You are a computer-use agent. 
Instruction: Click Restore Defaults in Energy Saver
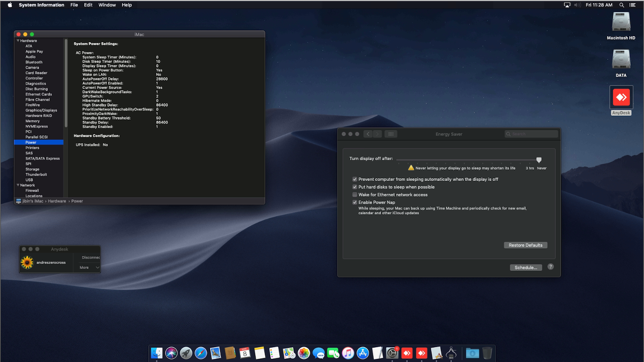point(526,245)
